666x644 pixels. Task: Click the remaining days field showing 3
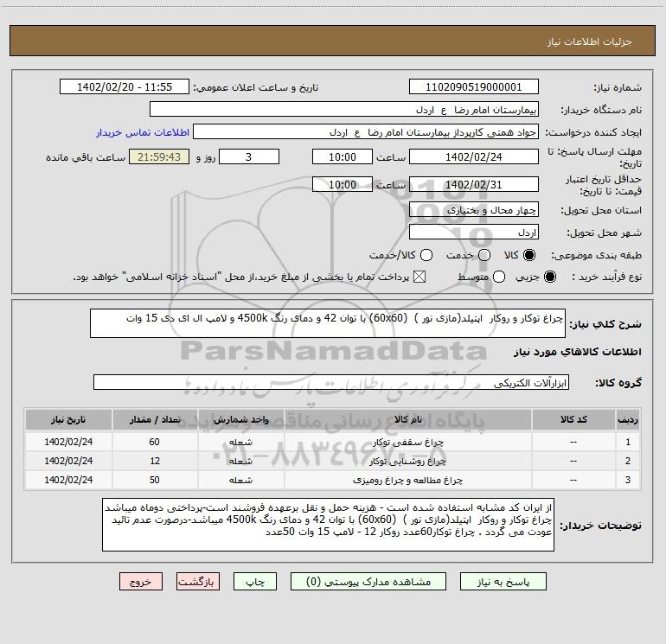point(249,156)
